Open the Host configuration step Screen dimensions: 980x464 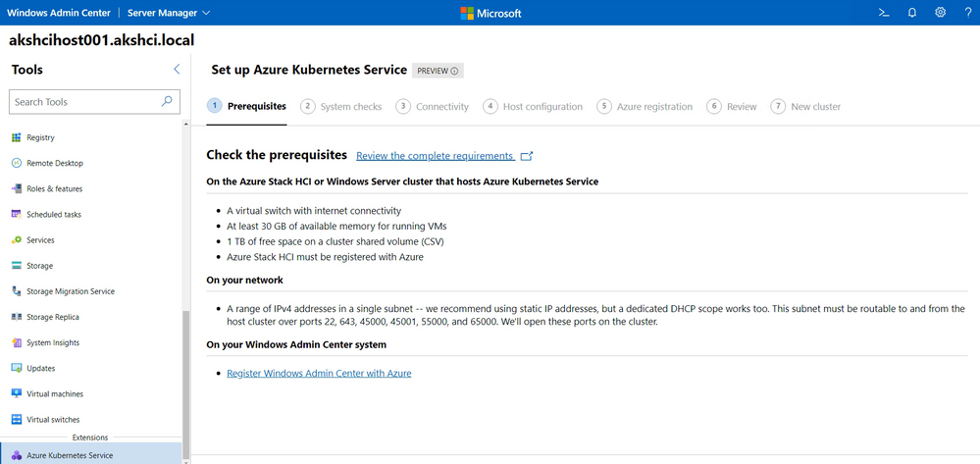[533, 107]
